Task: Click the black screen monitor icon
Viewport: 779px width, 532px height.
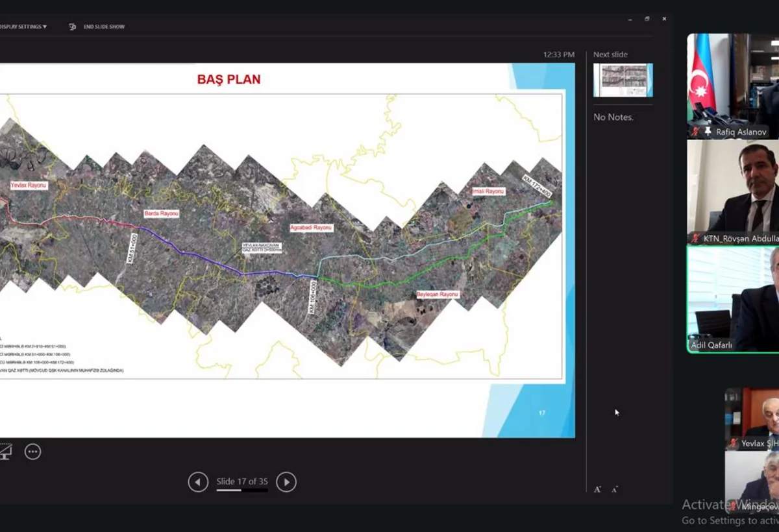Action: click(5, 452)
